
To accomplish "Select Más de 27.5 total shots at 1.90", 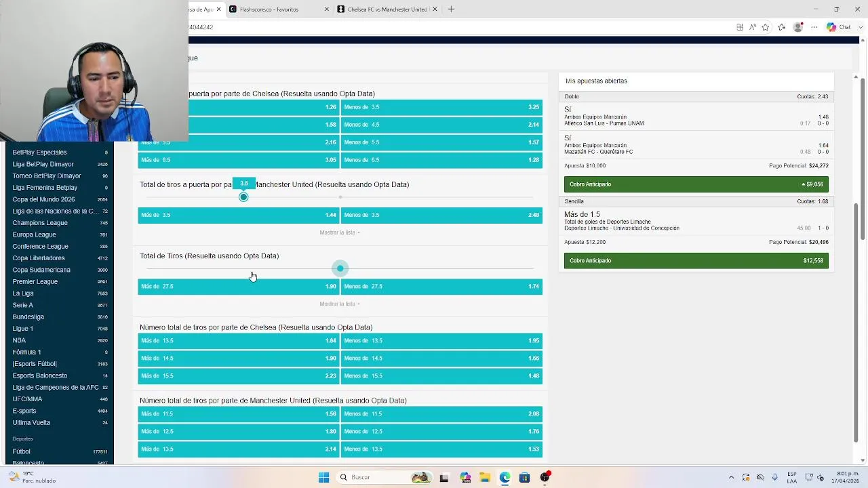I will [238, 286].
